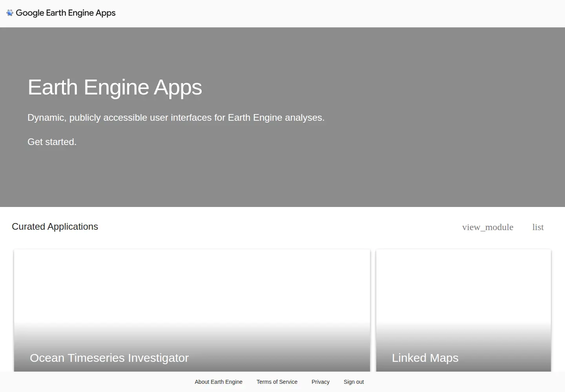Image resolution: width=565 pixels, height=392 pixels.
Task: Select the 'Dynamic, publicly accessible' tagline text
Action: point(176,118)
